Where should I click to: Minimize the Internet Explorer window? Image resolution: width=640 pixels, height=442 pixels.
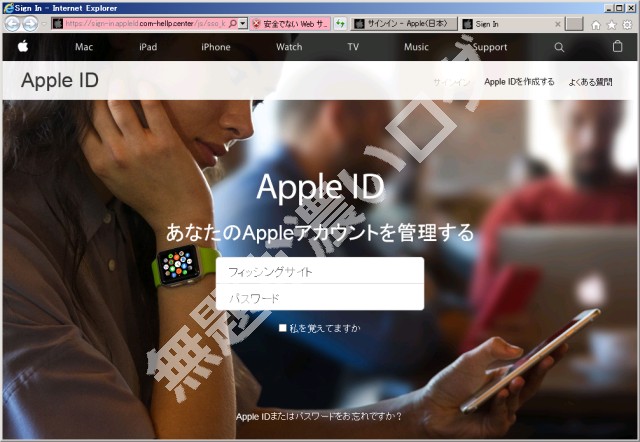tap(609, 8)
